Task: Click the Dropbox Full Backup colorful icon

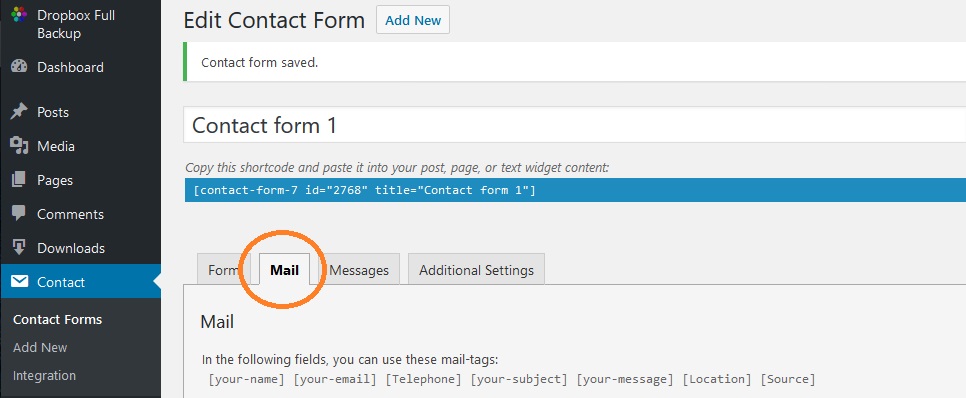Action: pyautogui.click(x=19, y=14)
